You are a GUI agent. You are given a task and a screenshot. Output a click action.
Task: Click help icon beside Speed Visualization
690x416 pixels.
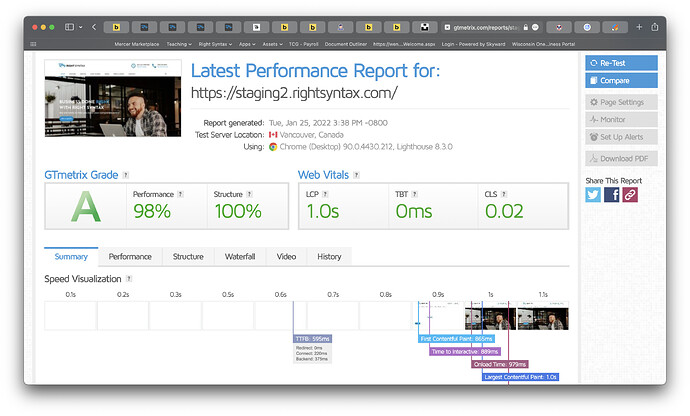coord(129,279)
